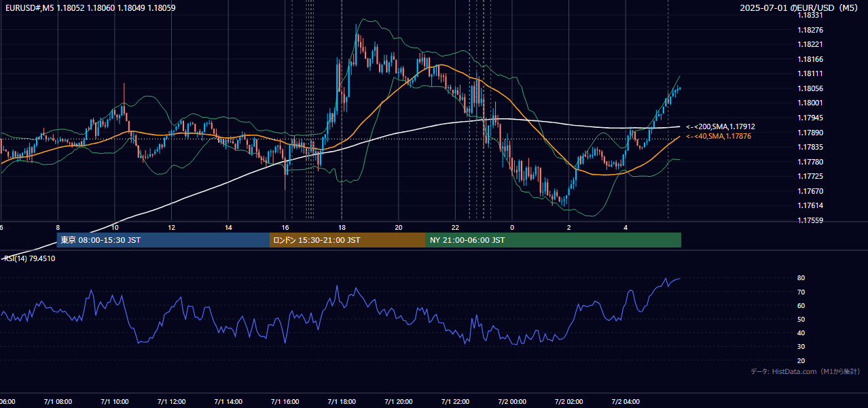Click RSI scale value 40
The image size is (868, 408).
801,333
